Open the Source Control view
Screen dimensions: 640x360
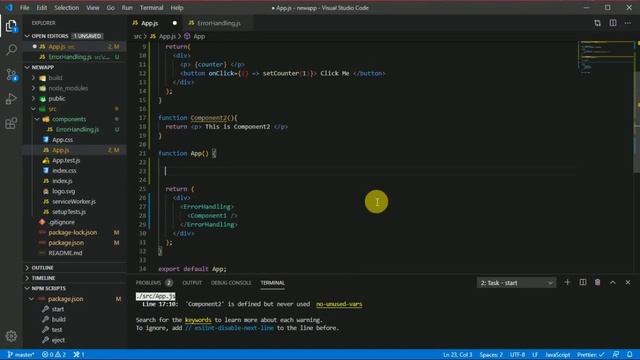tap(11, 74)
